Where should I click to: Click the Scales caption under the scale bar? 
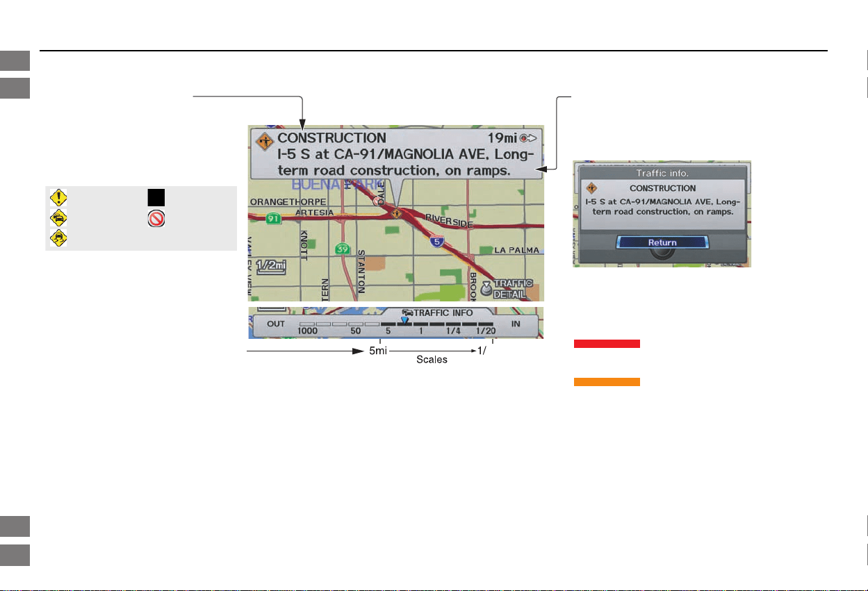[x=432, y=360]
